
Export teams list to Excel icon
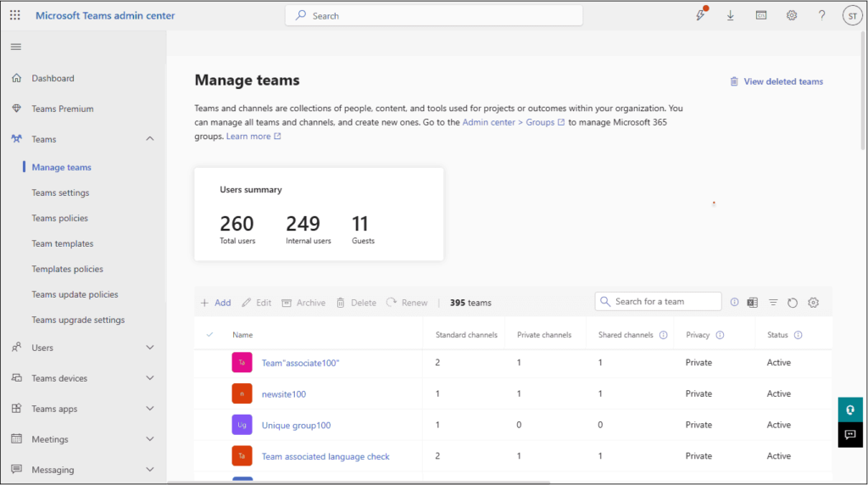pyautogui.click(x=753, y=303)
